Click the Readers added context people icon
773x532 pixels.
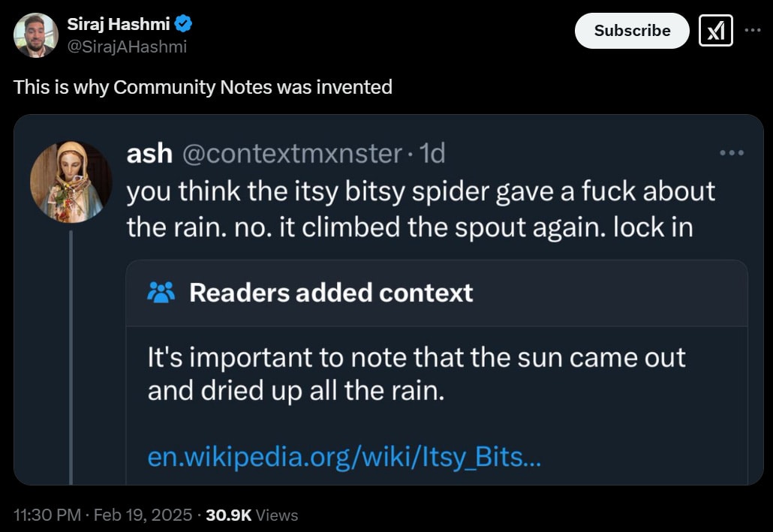(161, 293)
